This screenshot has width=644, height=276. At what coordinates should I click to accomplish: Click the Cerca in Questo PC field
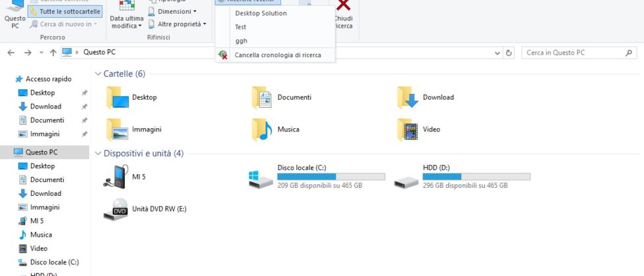tap(579, 53)
